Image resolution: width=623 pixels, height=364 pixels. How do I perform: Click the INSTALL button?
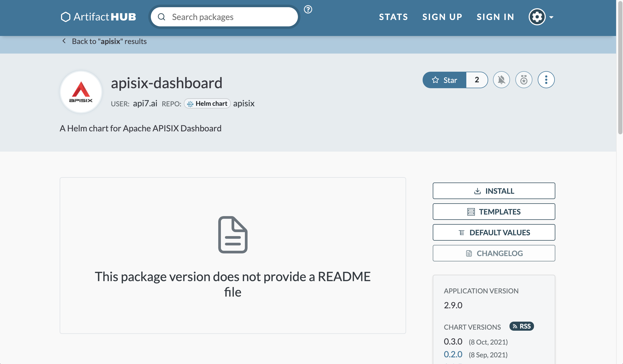493,191
